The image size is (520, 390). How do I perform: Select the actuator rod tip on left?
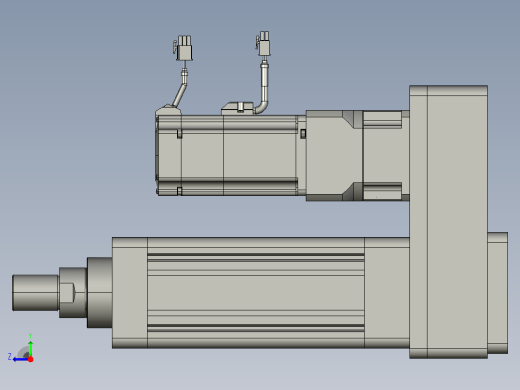click(35, 293)
